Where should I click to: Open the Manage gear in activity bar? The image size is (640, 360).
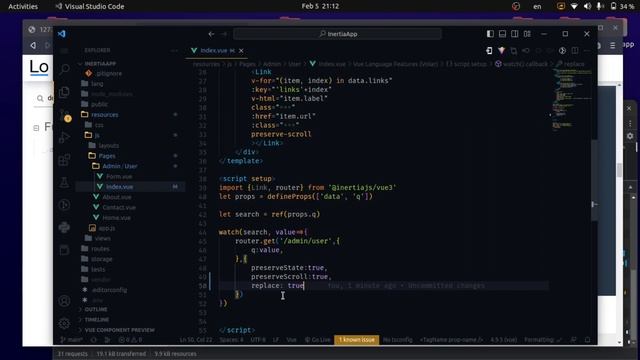coord(64,323)
